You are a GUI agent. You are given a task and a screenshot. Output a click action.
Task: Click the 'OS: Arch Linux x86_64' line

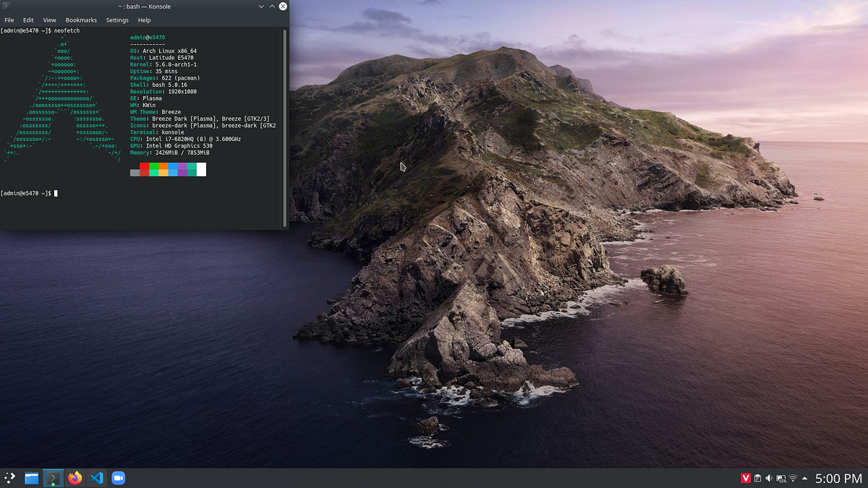[163, 51]
